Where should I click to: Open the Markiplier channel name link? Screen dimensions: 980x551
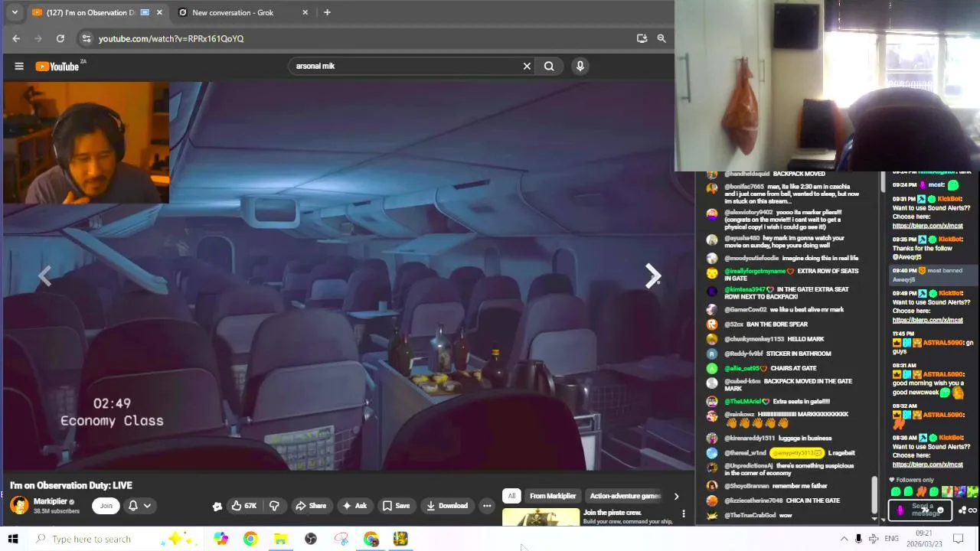[x=51, y=501]
